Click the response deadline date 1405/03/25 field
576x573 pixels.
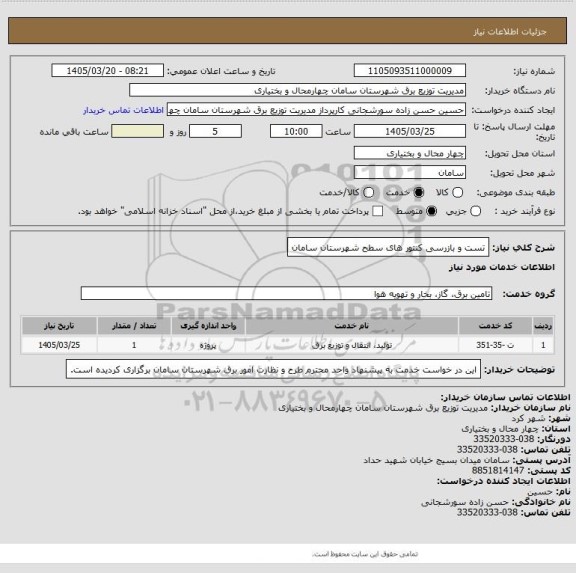click(410, 131)
